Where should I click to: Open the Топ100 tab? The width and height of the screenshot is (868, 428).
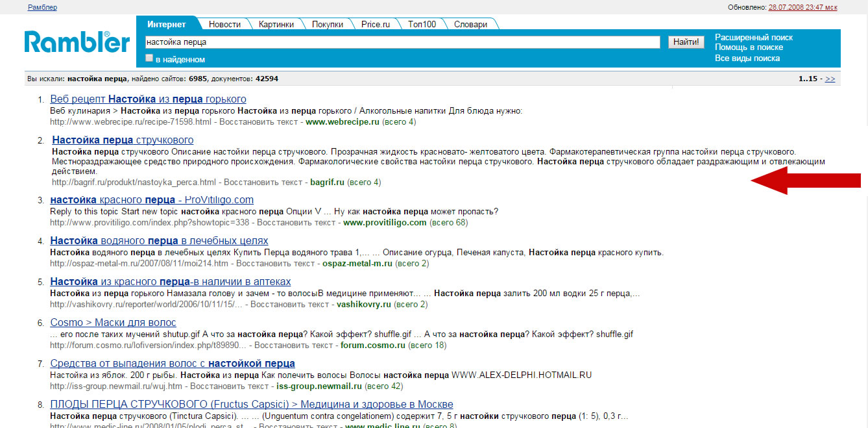422,24
